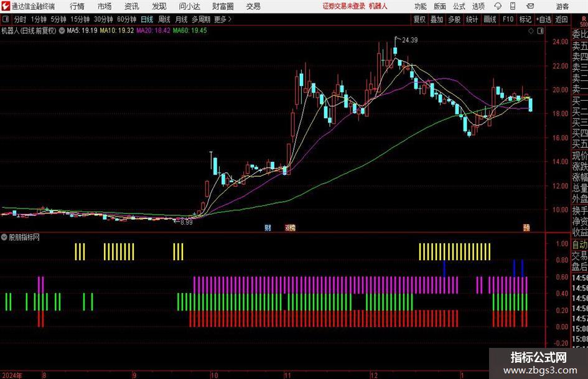The height and width of the screenshot is (379, 588).
Task: Click MA5: 19.19 indicator value
Action: pos(82,30)
